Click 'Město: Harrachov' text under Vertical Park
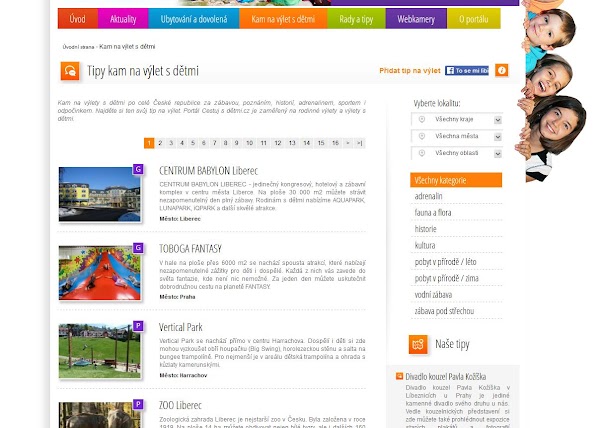Image resolution: width=600 pixels, height=428 pixels. click(183, 375)
